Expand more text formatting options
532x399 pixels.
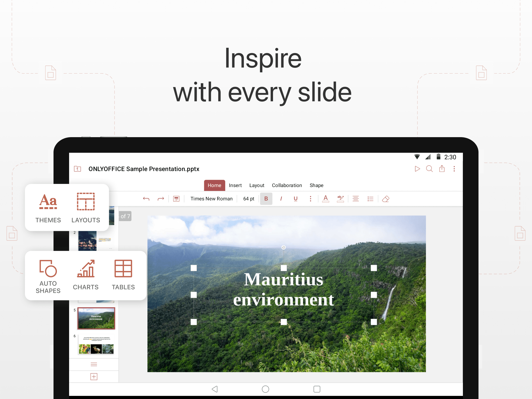coord(310,199)
